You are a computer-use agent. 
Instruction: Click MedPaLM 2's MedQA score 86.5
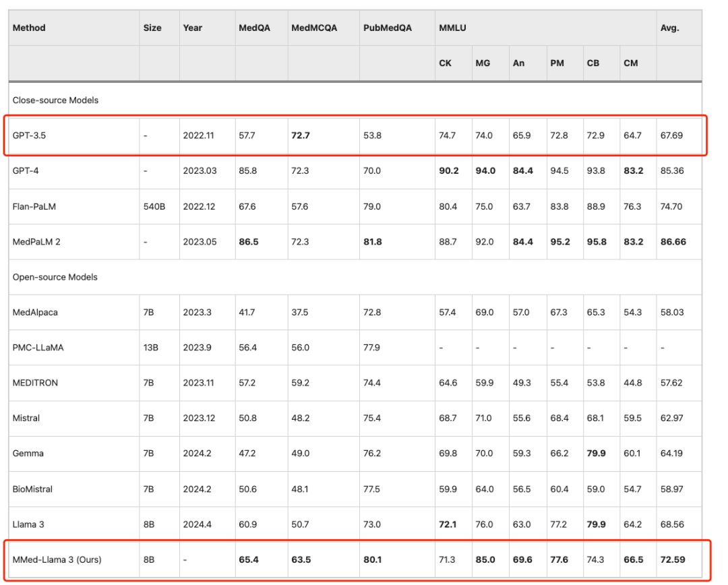(248, 242)
